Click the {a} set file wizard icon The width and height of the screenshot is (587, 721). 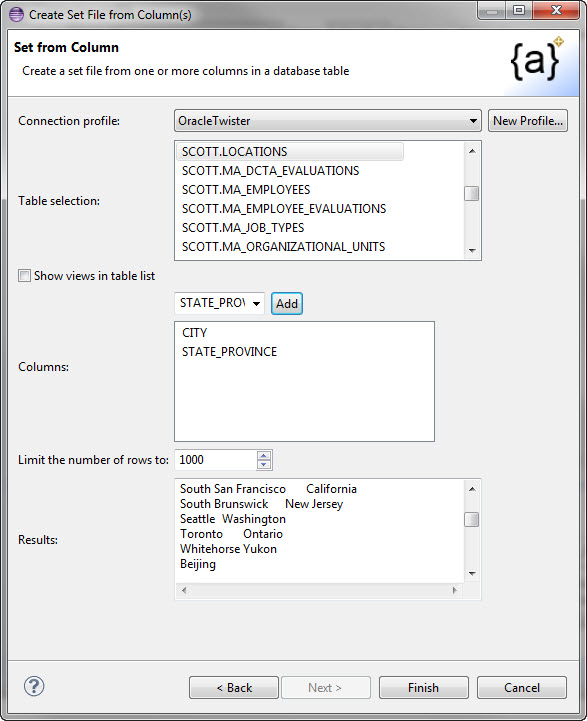coord(536,59)
